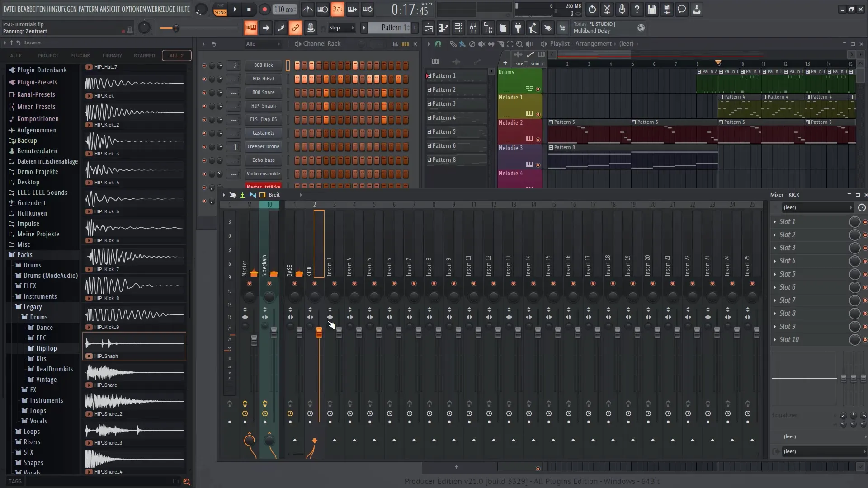Open help with question mark icon
This screenshot has width=868, height=488.
coord(637,9)
